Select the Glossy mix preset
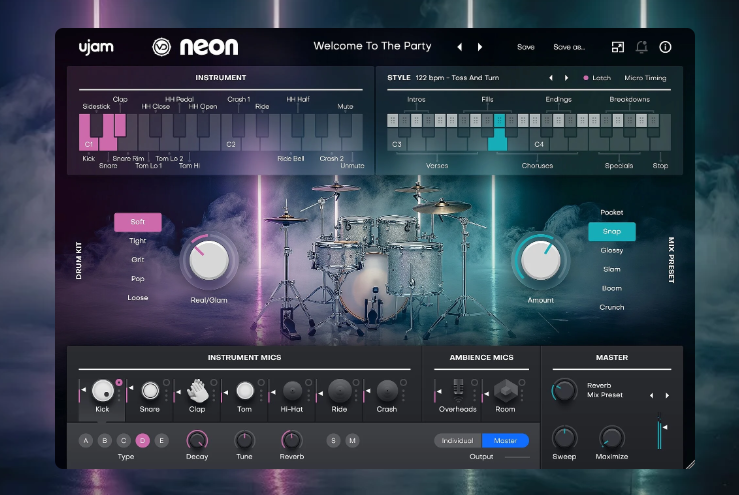Viewport: 739px width, 495px height. [612, 250]
